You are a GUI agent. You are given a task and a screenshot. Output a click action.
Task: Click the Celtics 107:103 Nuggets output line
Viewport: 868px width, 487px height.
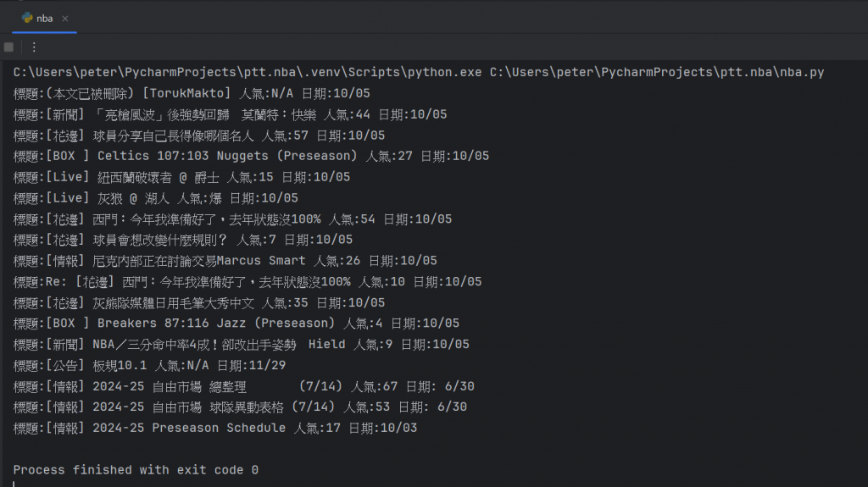[x=251, y=156]
